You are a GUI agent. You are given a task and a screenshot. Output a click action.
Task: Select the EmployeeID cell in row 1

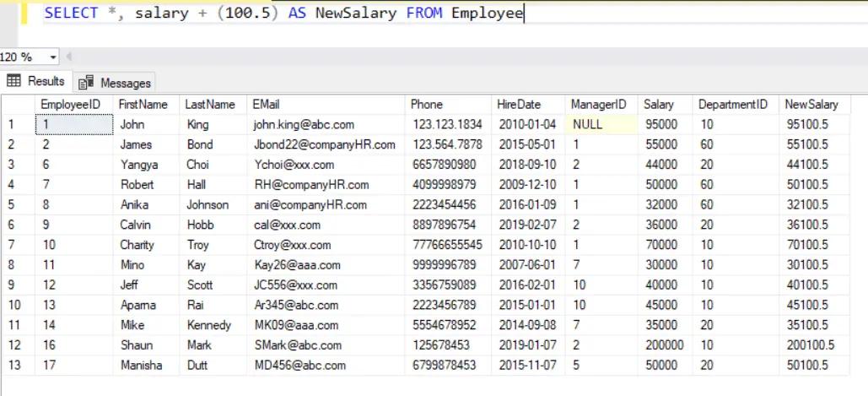pyautogui.click(x=73, y=124)
